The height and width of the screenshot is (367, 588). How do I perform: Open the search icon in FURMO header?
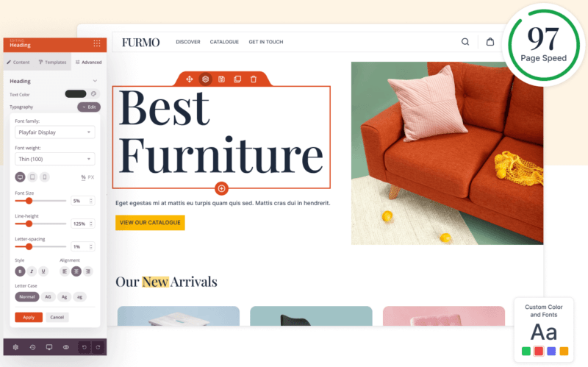click(x=465, y=42)
